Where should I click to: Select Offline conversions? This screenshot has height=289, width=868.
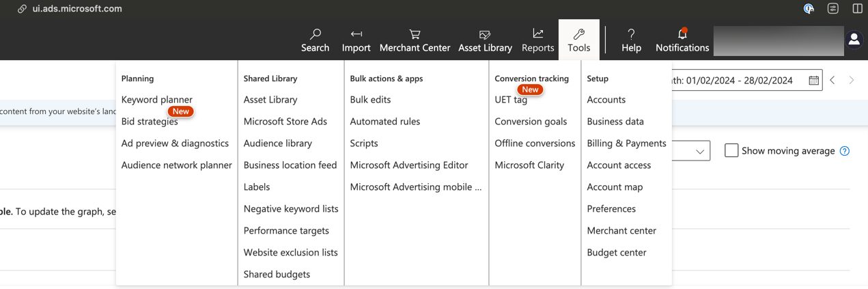(x=535, y=143)
